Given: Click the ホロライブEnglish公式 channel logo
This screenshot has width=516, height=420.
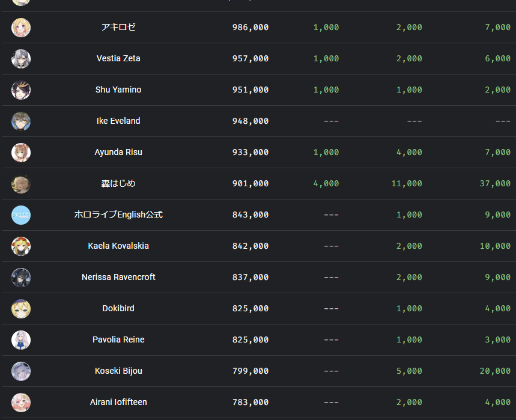Looking at the screenshot, I should pyautogui.click(x=21, y=215).
